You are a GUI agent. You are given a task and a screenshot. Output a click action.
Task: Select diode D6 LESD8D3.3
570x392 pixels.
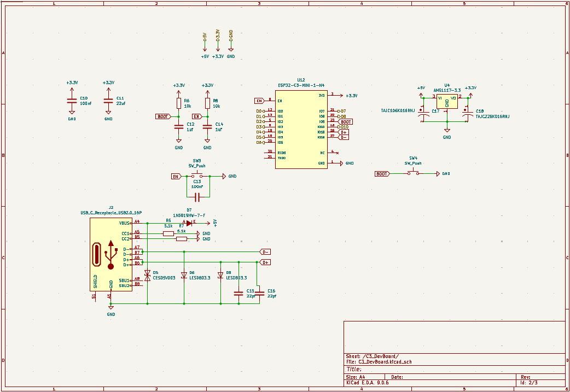(x=184, y=274)
